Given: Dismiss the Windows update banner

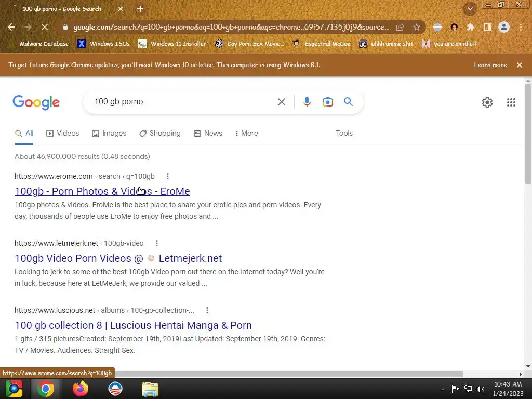Looking at the screenshot, I should (520, 65).
